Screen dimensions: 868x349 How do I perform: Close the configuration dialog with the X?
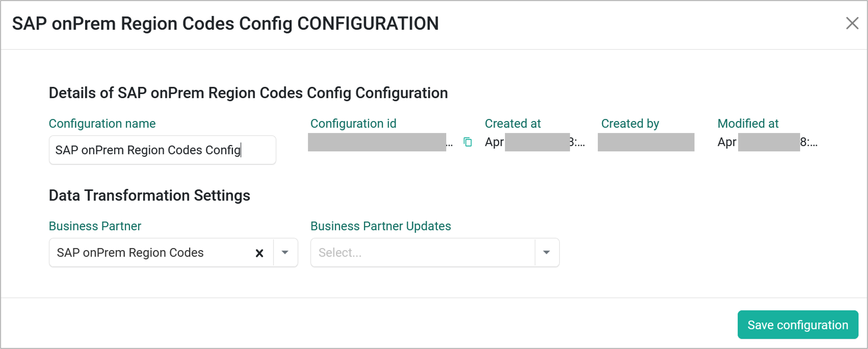pos(852,23)
